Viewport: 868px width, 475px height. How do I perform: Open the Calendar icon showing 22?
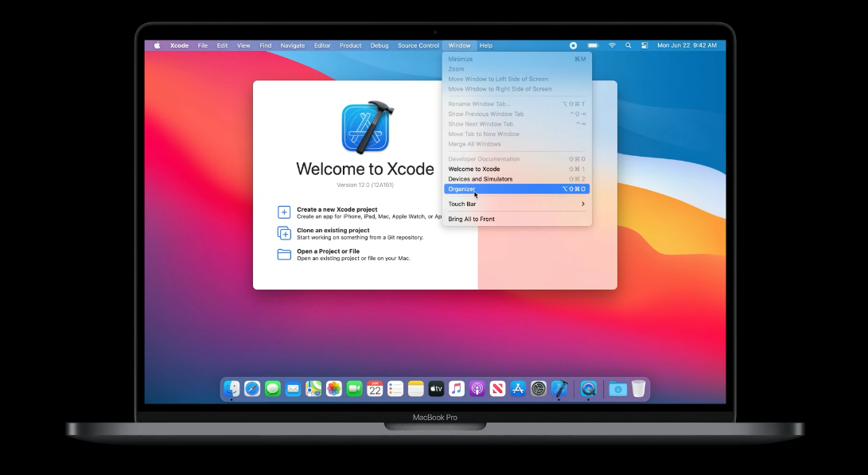(x=375, y=389)
